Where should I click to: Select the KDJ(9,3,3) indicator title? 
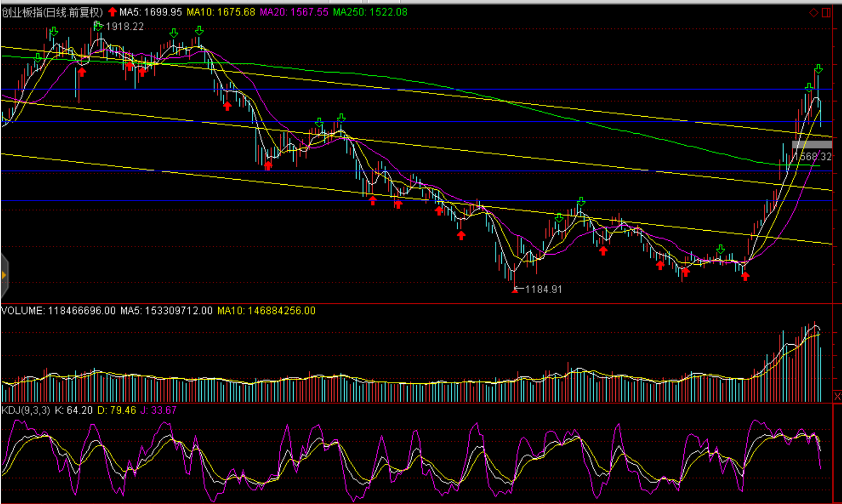coord(26,410)
